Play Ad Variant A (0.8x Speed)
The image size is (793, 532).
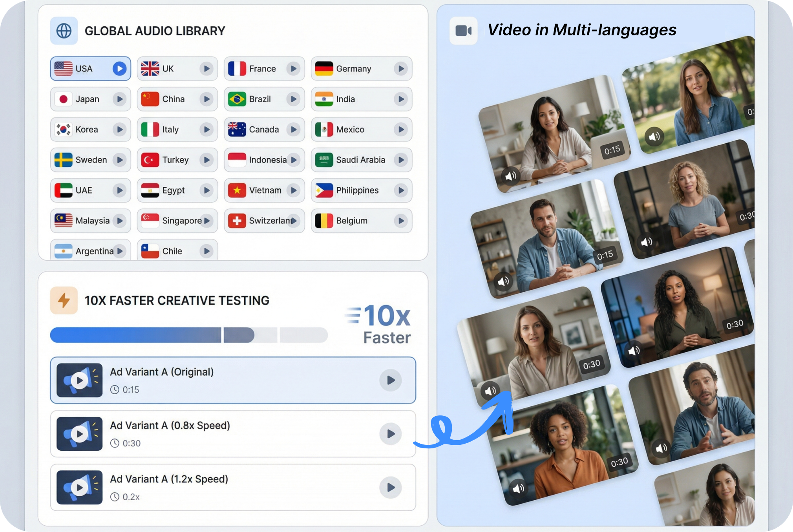[x=391, y=434]
